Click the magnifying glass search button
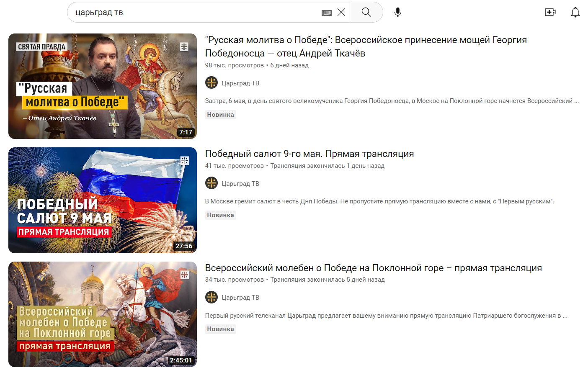Viewport: 588px width, 370px height. tap(366, 12)
